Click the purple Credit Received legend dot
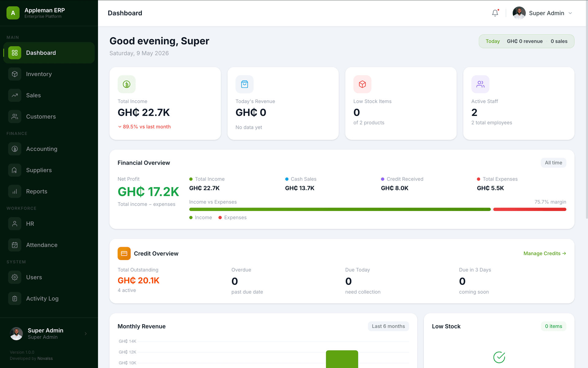Viewport: 588px width, 368px height. 383,179
